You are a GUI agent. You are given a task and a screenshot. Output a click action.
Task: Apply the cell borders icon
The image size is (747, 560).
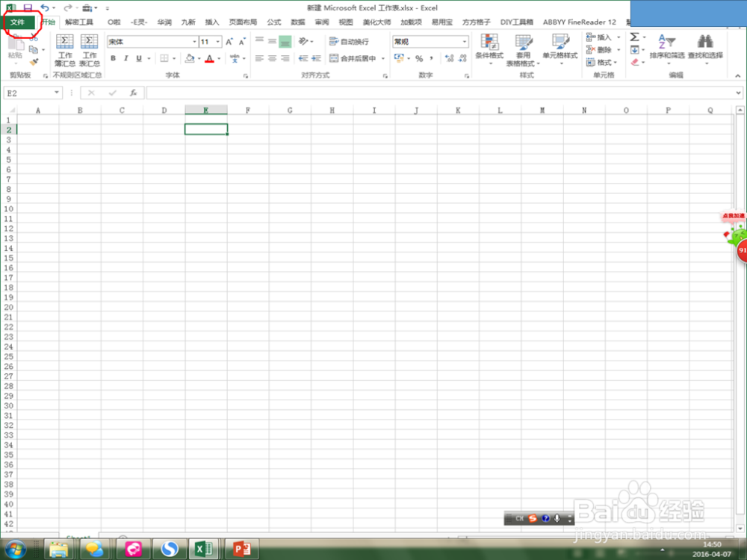(164, 58)
